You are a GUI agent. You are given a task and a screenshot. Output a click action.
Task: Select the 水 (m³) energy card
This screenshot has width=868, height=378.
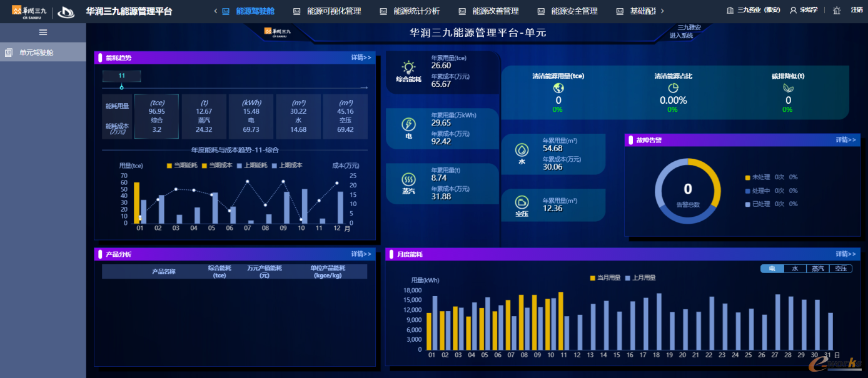[298, 116]
